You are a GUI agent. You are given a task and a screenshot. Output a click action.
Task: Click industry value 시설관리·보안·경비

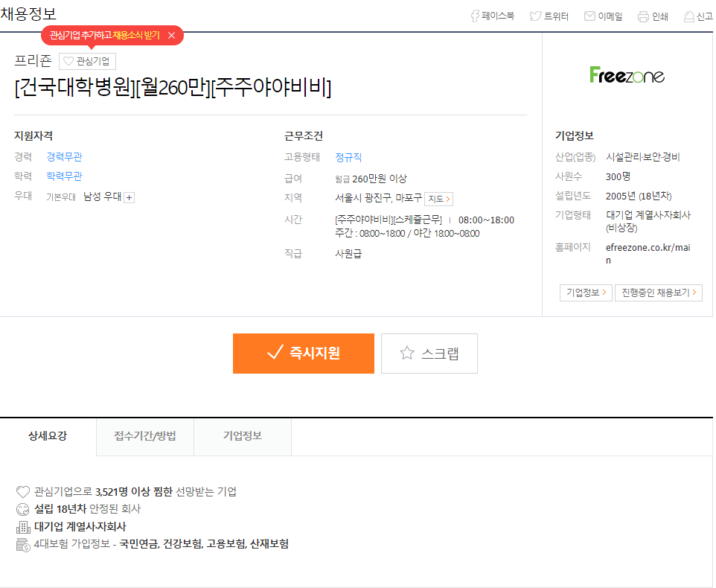click(x=642, y=157)
